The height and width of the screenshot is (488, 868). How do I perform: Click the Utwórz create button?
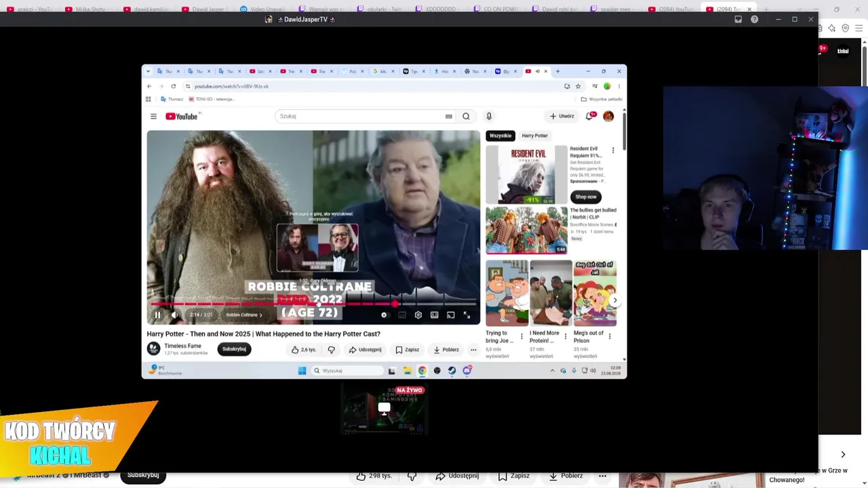(562, 117)
